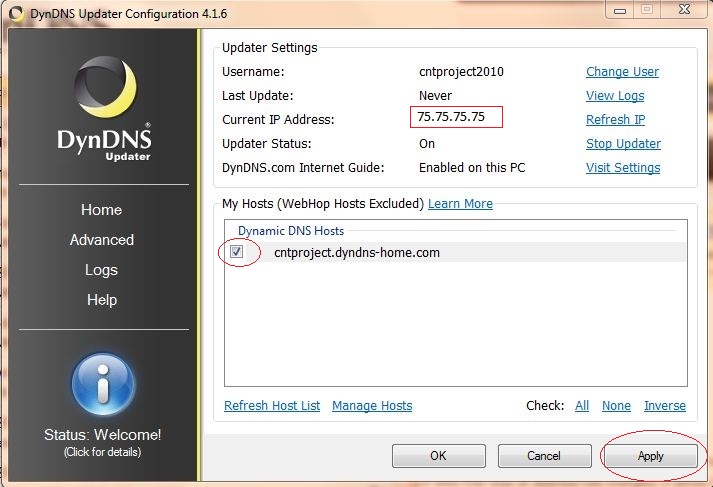Click Refresh IP link
Screen dimensions: 713x487
(x=615, y=119)
